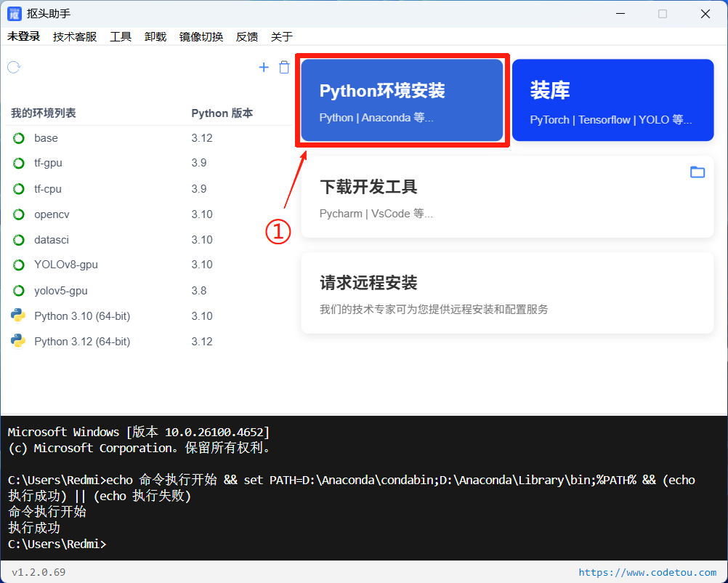Screen dimensions: 728x583
Task: Select the base environment row
Action: [148, 138]
